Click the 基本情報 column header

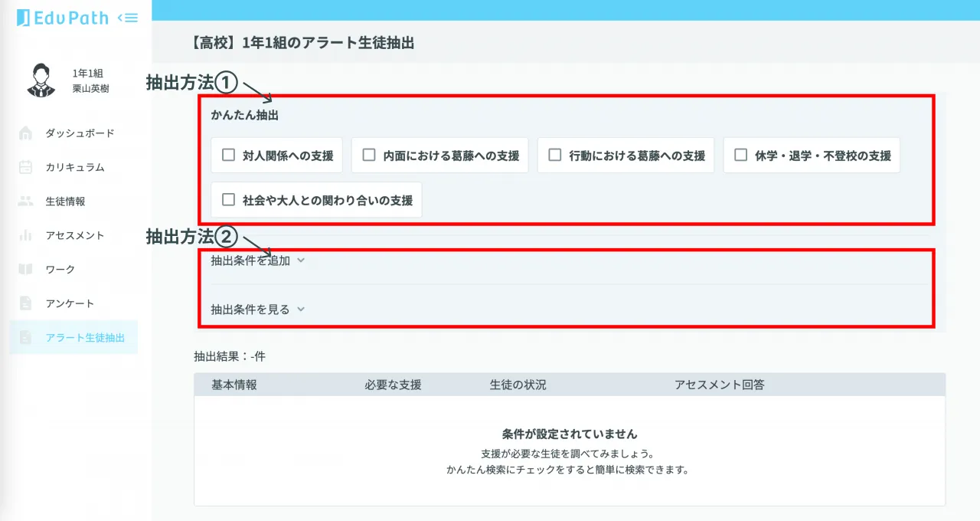(234, 385)
